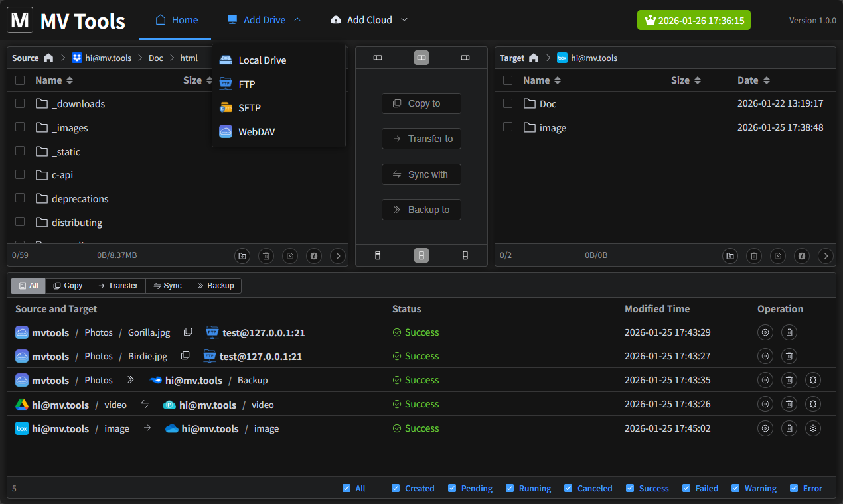Toggle the Pending filter checkbox
The width and height of the screenshot is (843, 504).
451,488
